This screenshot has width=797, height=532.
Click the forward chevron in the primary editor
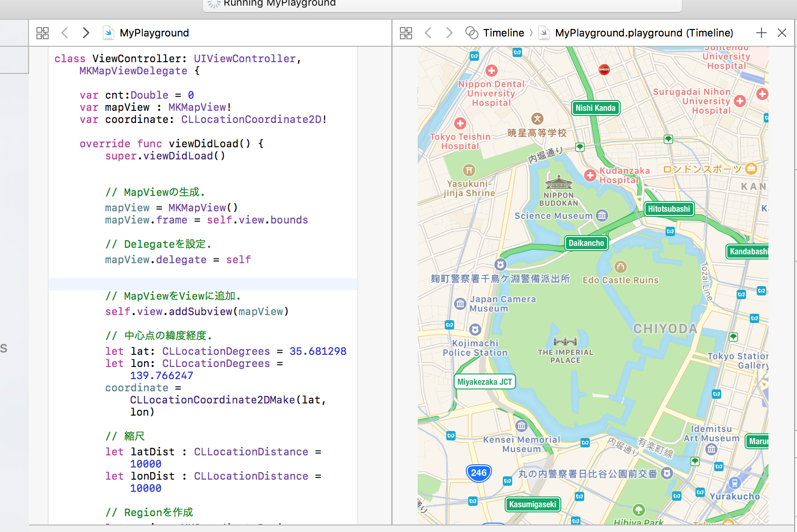(x=86, y=33)
